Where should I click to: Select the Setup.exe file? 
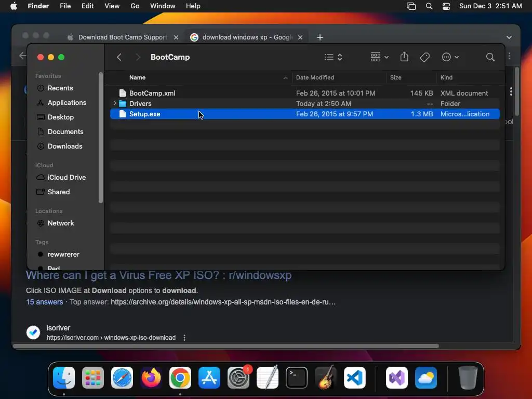[x=304, y=114]
